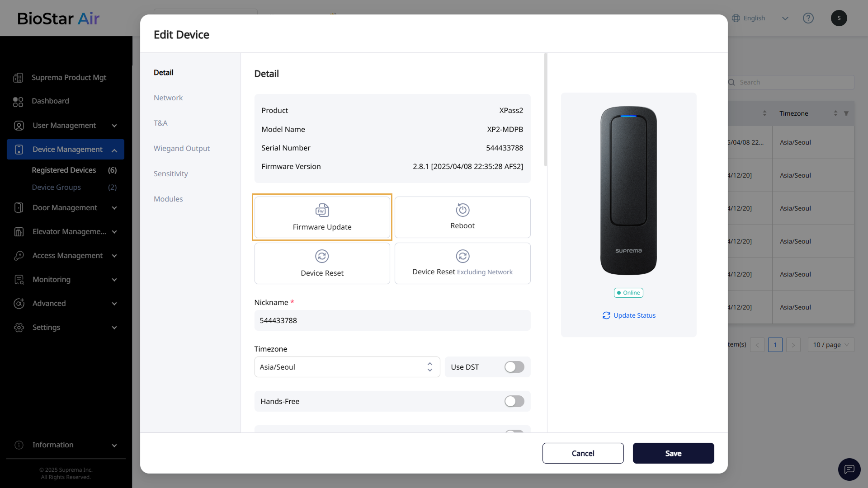Click the Firmware Update icon
Screen dimensions: 868x488
tap(322, 210)
